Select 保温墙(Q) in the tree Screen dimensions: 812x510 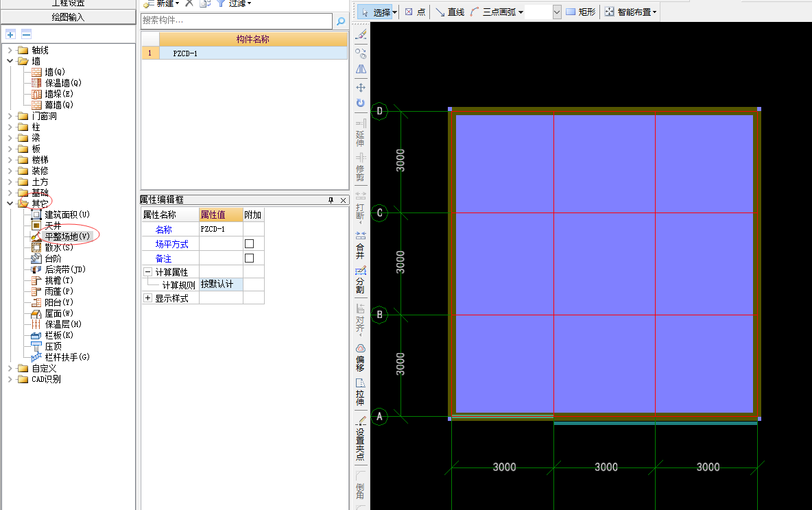(x=63, y=83)
